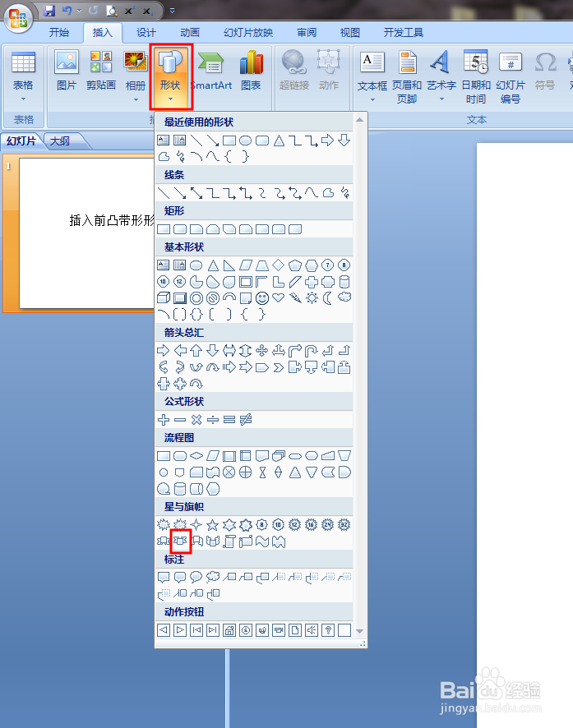Pick the heart shape from basic shapes
The width and height of the screenshot is (573, 728).
click(278, 297)
